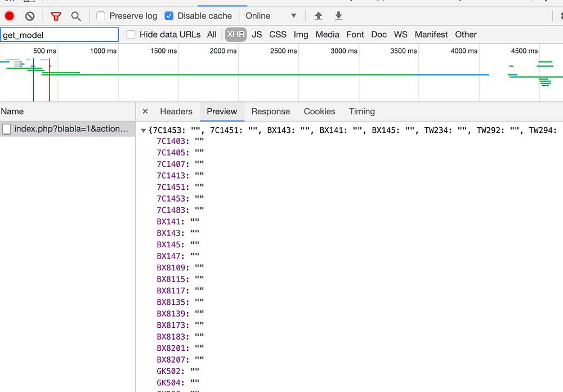Screen dimensions: 563x392
Task: Select the Timing tab
Action: [361, 112]
